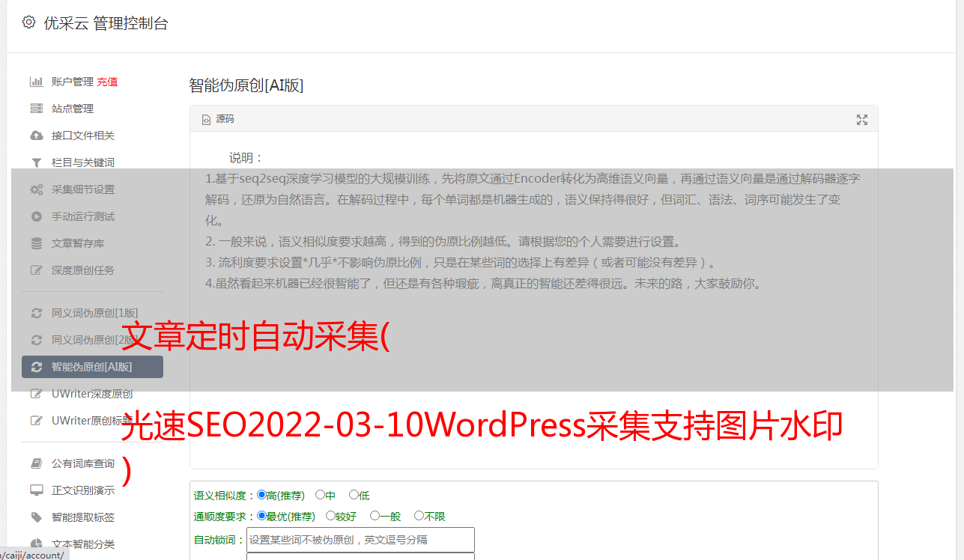Click the tag icon for 智能提取标签
Image resolution: width=964 pixels, height=560 pixels.
(x=36, y=517)
